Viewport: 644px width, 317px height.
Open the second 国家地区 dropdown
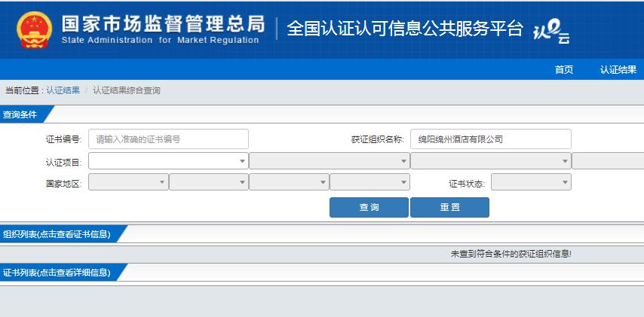pyautogui.click(x=209, y=182)
